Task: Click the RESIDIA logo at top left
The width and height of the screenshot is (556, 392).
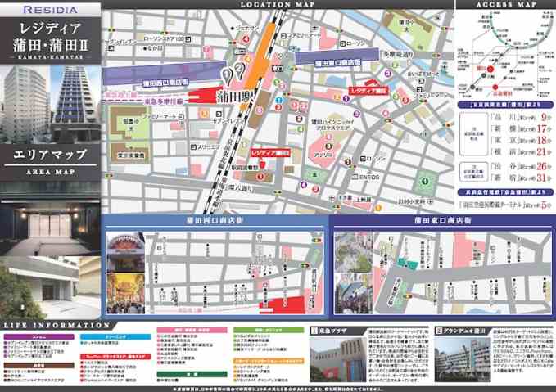Action: (51, 11)
